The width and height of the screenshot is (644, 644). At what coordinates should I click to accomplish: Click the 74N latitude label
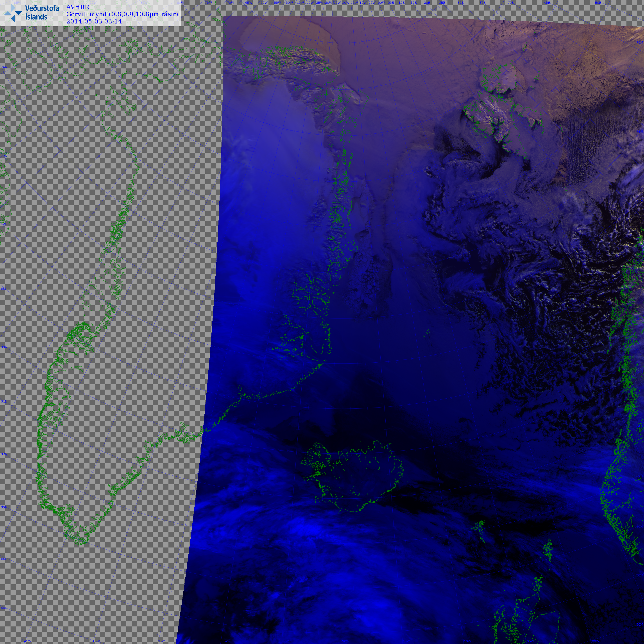(x=4, y=67)
